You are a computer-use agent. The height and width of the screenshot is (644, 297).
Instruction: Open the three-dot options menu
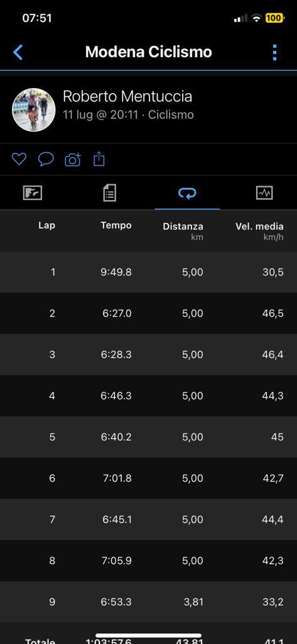click(274, 53)
